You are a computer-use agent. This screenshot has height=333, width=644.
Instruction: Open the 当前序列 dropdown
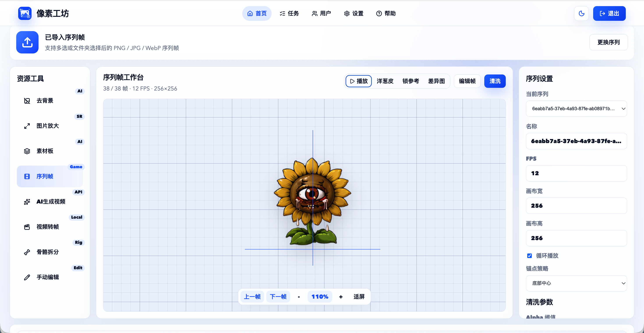tap(576, 109)
